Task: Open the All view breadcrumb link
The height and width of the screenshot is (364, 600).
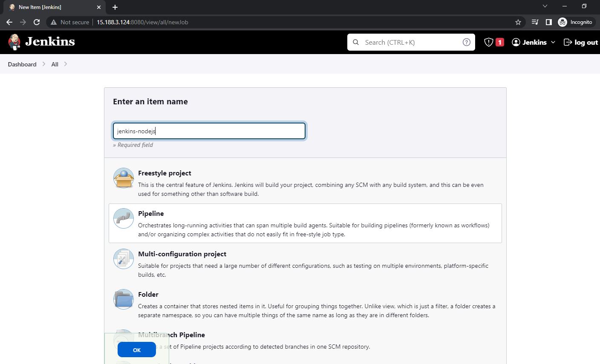Action: [x=55, y=64]
